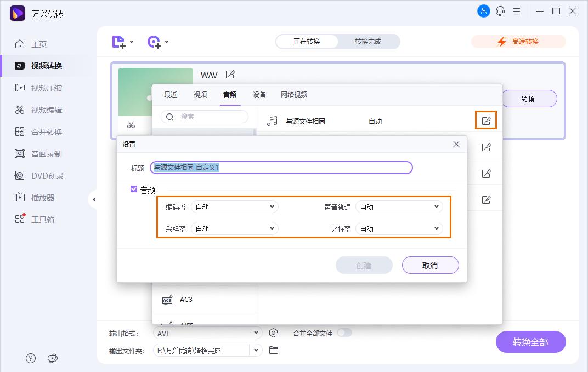Click the 搜索 search field
Screen dimensions: 588x372
(x=205, y=117)
